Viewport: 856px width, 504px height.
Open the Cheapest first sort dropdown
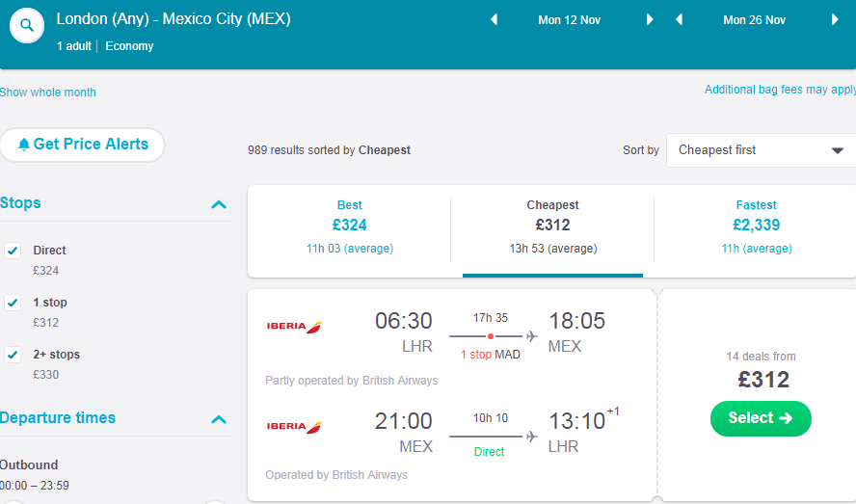tap(761, 150)
